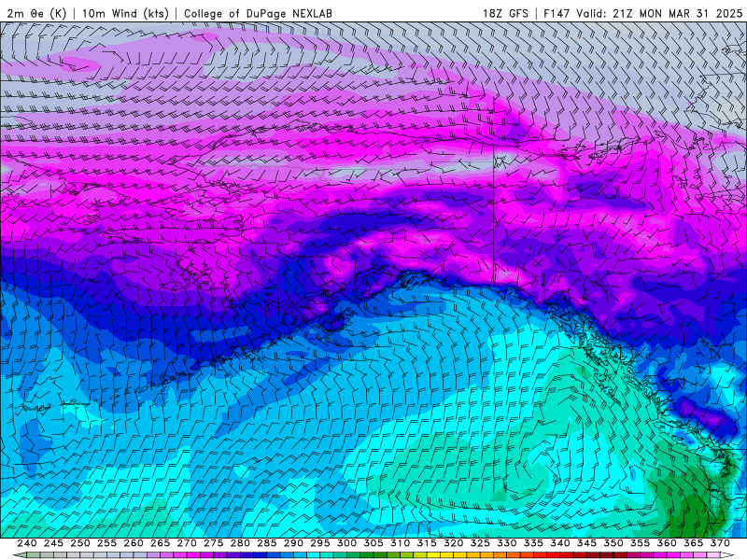Image resolution: width=747 pixels, height=560 pixels.
Task: Click the 270 colorbar label
Action: [x=187, y=543]
